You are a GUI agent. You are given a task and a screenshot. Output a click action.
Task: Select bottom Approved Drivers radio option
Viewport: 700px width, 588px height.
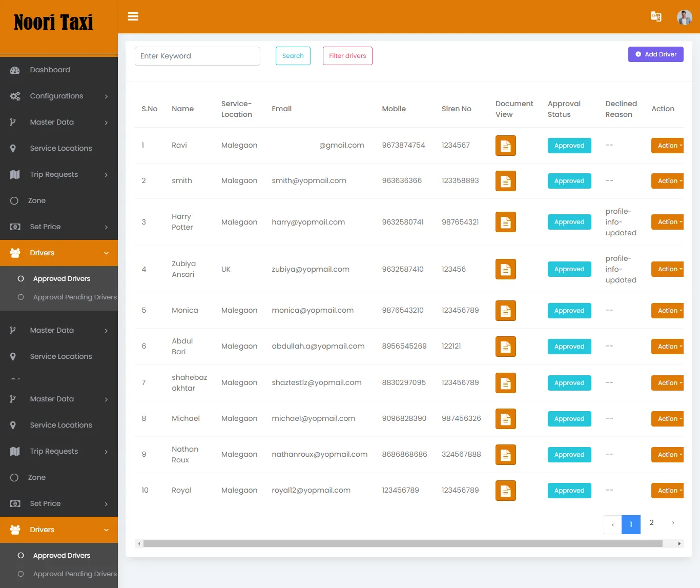(x=20, y=555)
